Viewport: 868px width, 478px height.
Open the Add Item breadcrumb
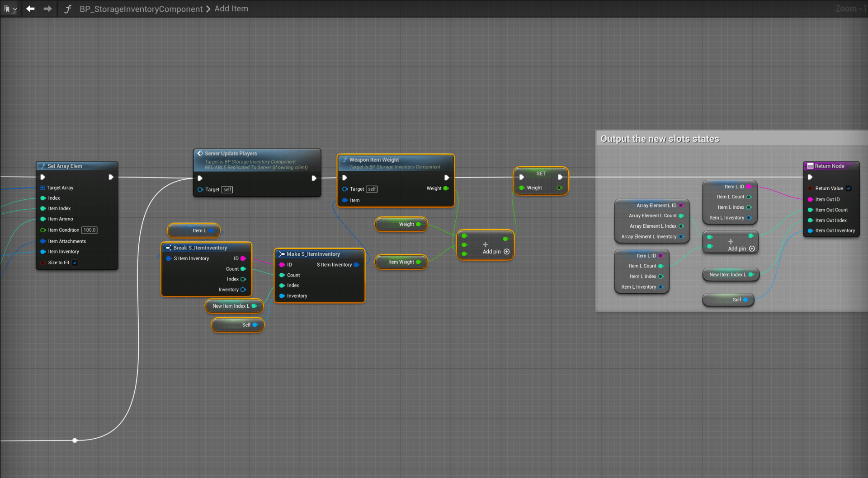click(x=231, y=9)
